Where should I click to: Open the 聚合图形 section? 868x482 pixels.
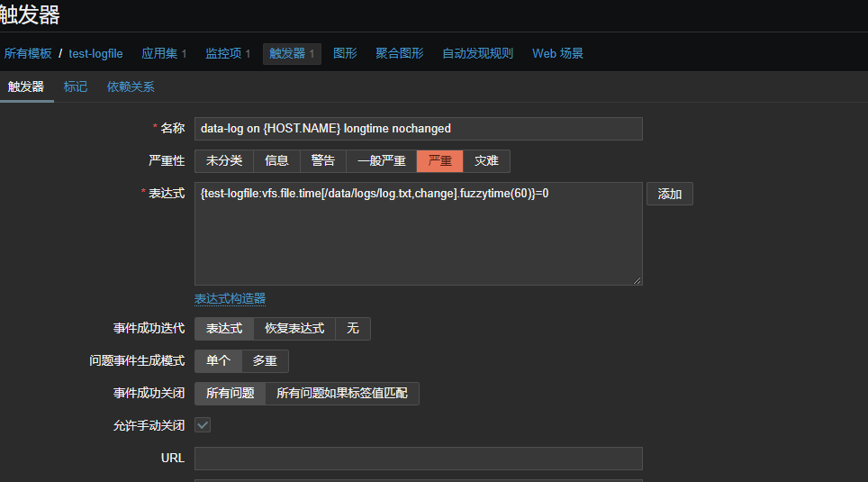pos(399,54)
